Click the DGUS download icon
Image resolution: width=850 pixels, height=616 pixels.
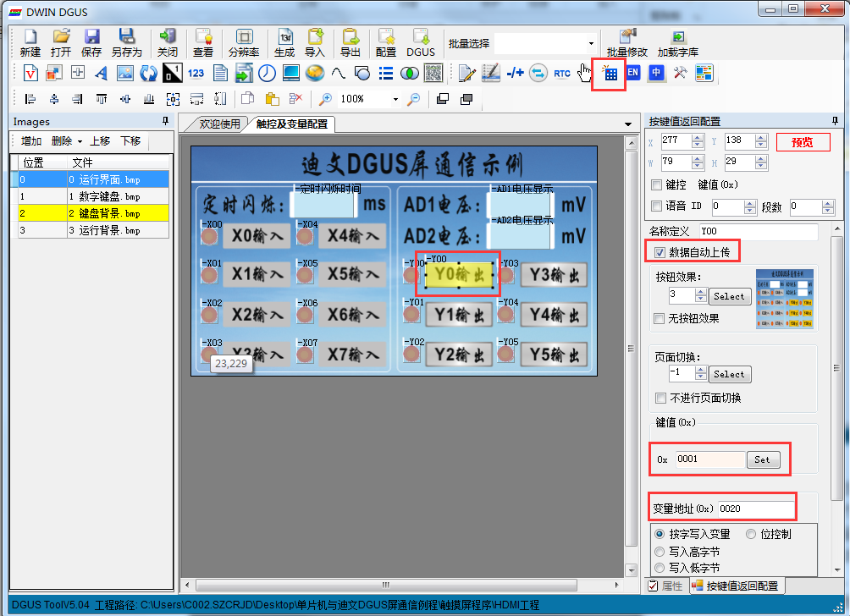coord(421,43)
